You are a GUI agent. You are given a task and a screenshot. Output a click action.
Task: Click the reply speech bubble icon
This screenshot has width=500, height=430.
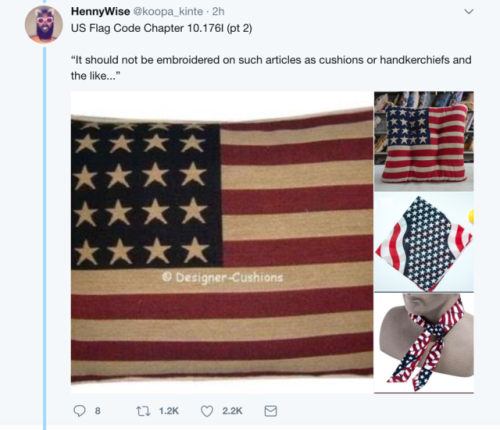coord(79,411)
